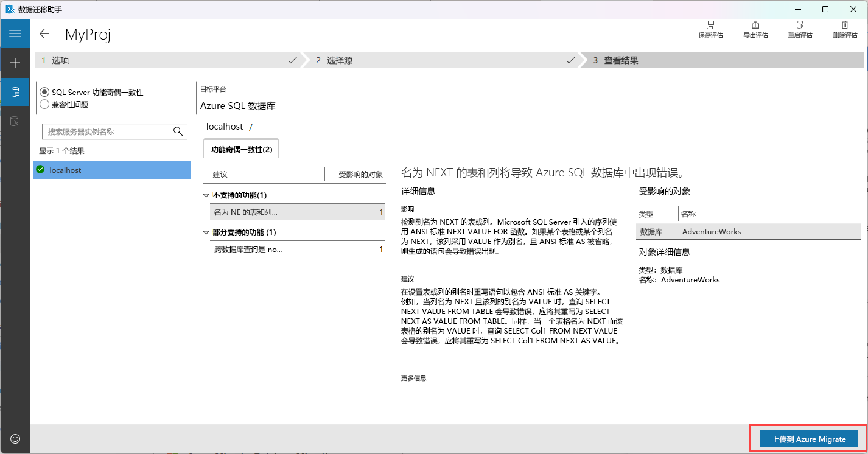Screen dimensions: 868x454
Task: Click the 建议 heading in the details pane
Action: [x=407, y=279]
